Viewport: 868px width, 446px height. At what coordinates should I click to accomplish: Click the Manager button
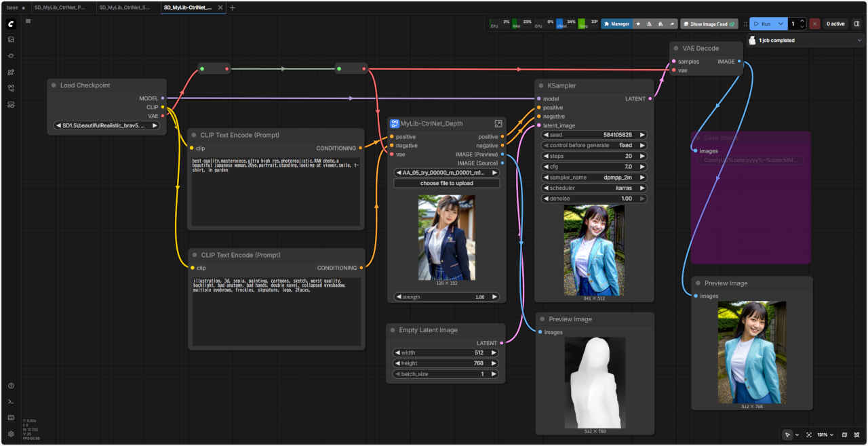pos(616,24)
